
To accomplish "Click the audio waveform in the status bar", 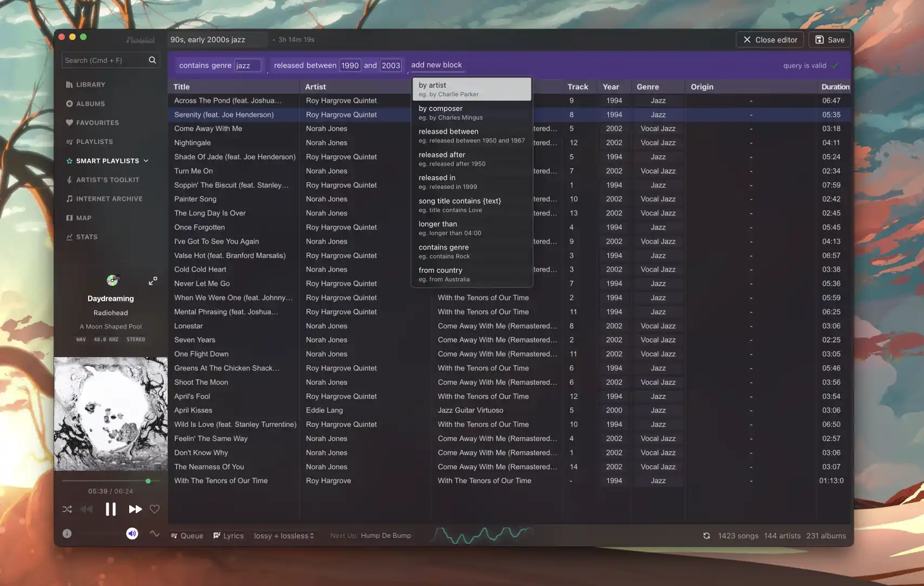I will click(x=482, y=535).
